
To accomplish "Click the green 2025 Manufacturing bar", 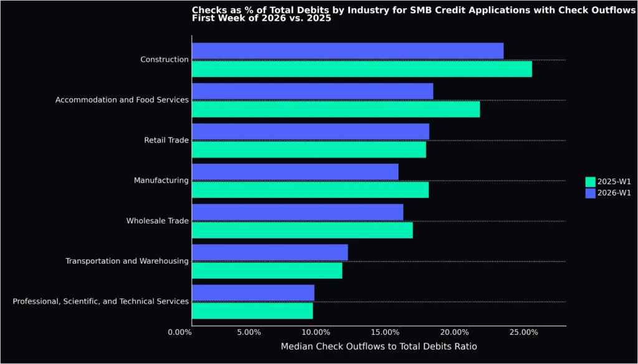I will [x=310, y=190].
